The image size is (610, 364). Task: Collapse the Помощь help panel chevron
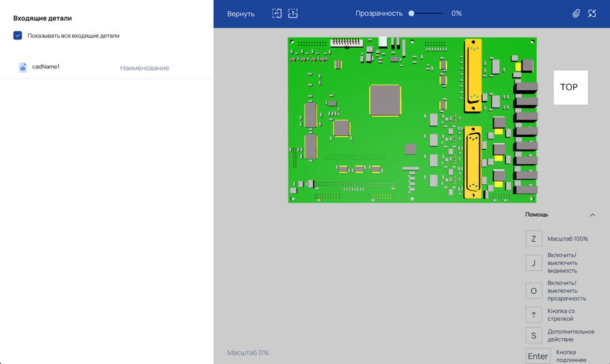[592, 215]
